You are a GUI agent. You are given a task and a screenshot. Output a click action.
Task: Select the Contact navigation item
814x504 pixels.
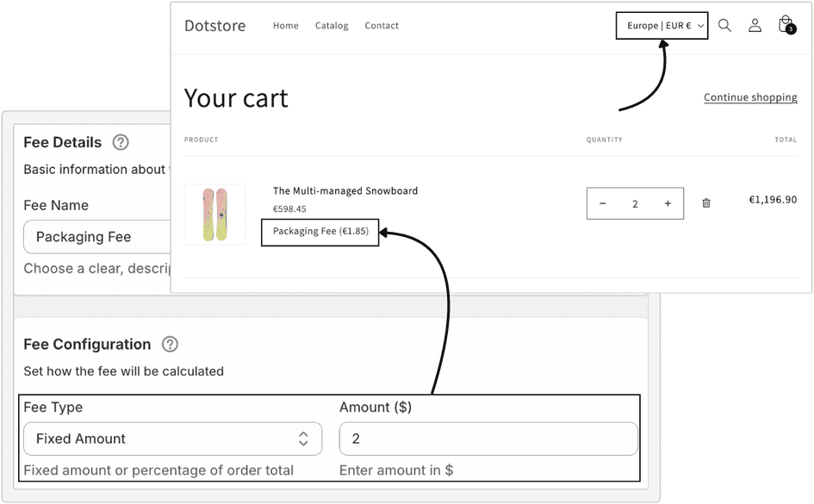(x=382, y=25)
